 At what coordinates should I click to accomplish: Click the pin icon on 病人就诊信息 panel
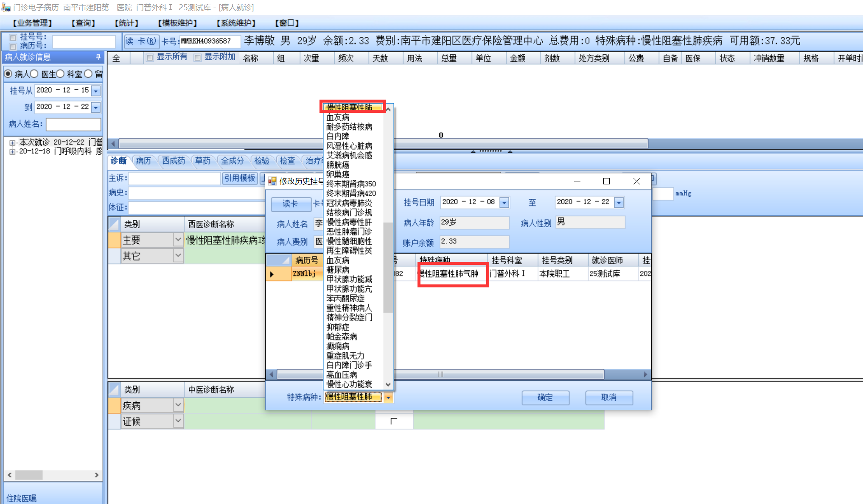click(x=98, y=57)
